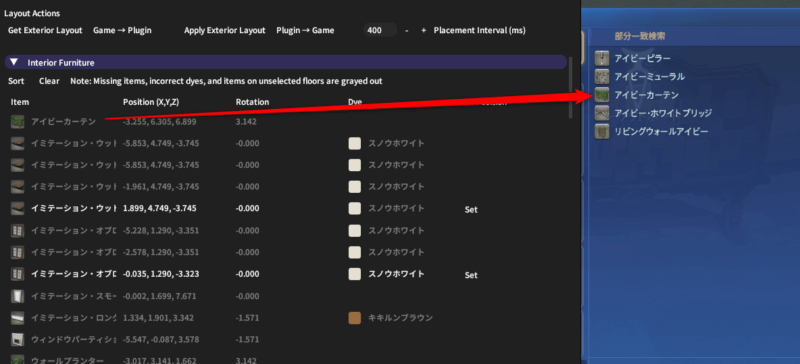The width and height of the screenshot is (800, 364).
Task: Click the アイビーピラー item icon
Action: pyautogui.click(x=603, y=59)
